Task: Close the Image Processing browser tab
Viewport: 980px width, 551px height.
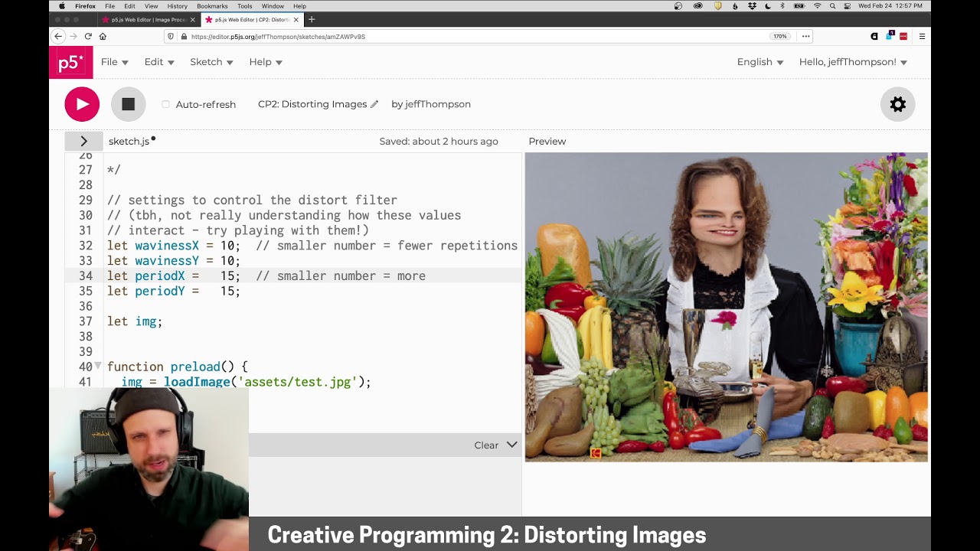Action: 192,19
